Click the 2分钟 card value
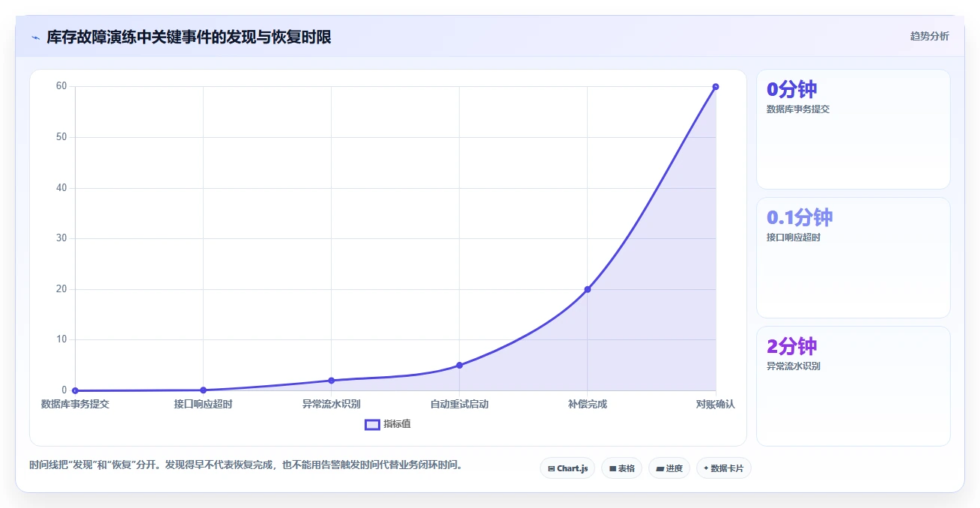This screenshot has width=980, height=508. [x=791, y=346]
